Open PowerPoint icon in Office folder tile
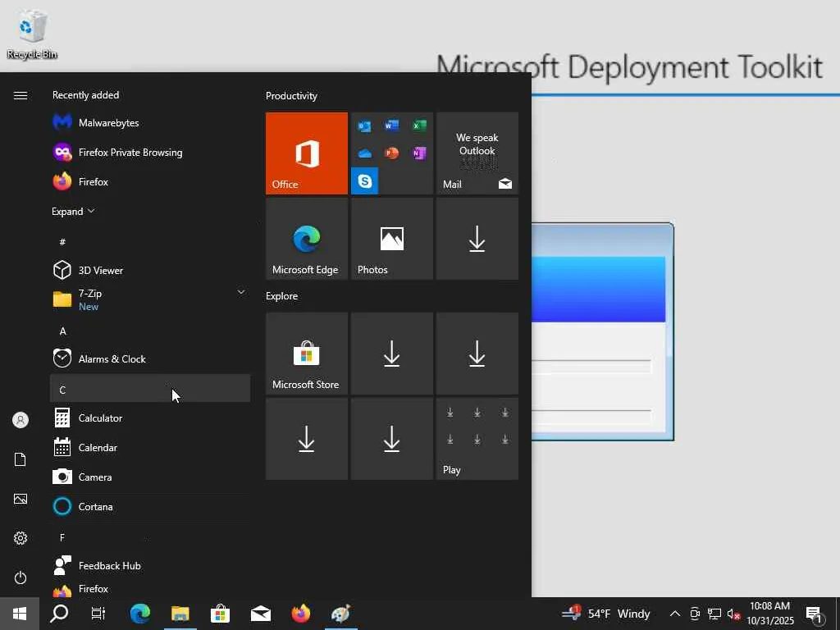Viewport: 840px width, 630px height. click(391, 153)
